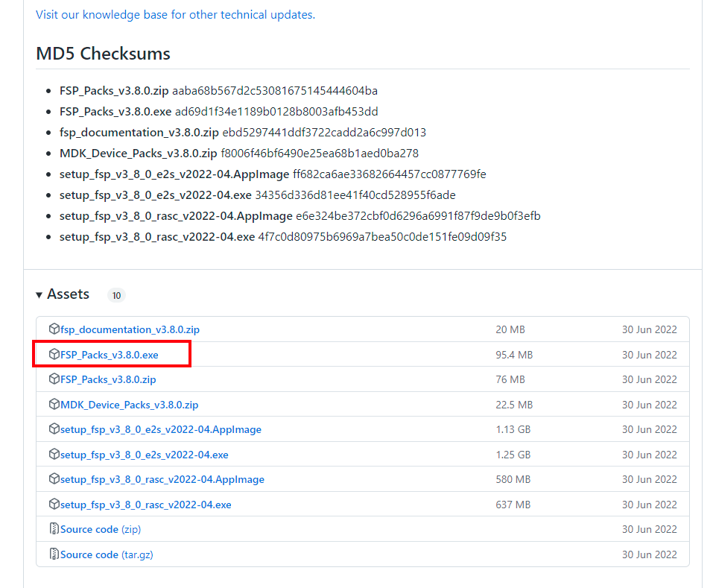Download FSP_Packs_v3.8.0.exe from Assets

[x=109, y=355]
